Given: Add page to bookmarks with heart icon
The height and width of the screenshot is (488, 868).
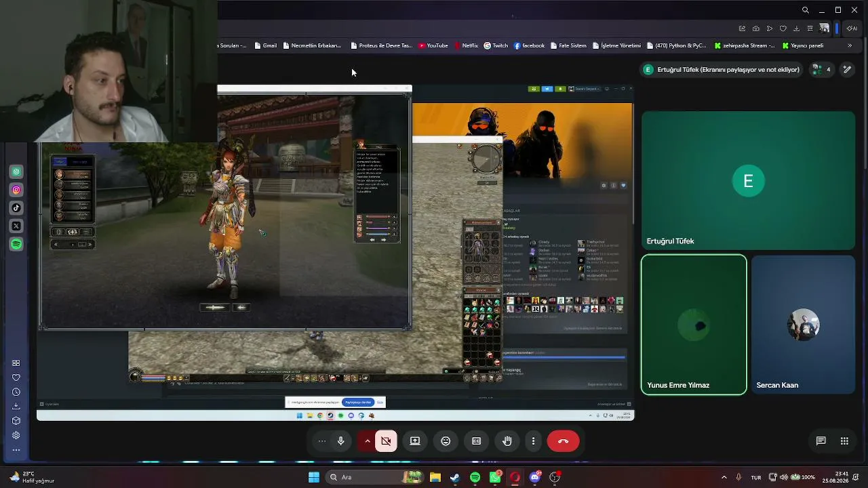Looking at the screenshot, I should coord(783,28).
